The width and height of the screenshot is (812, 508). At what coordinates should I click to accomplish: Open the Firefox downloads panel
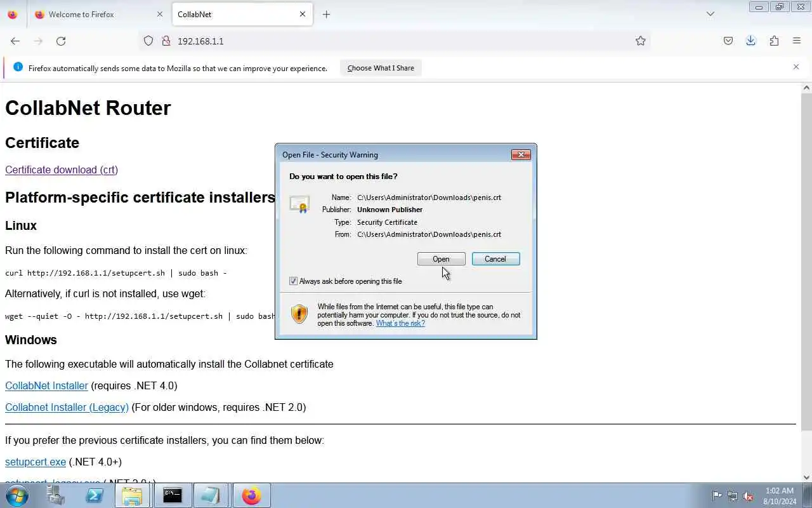pos(751,41)
